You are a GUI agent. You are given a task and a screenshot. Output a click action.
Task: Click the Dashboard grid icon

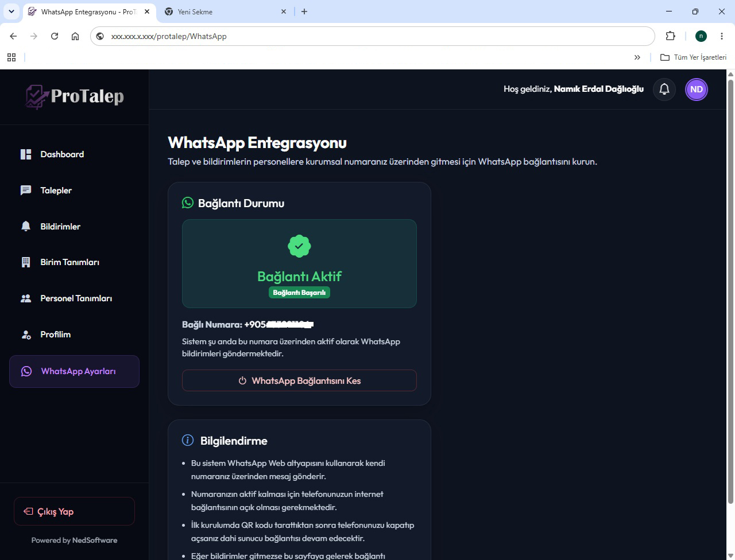(26, 154)
